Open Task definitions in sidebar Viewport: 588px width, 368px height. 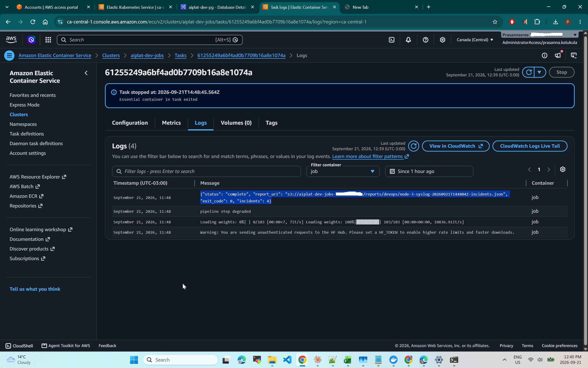(x=27, y=134)
